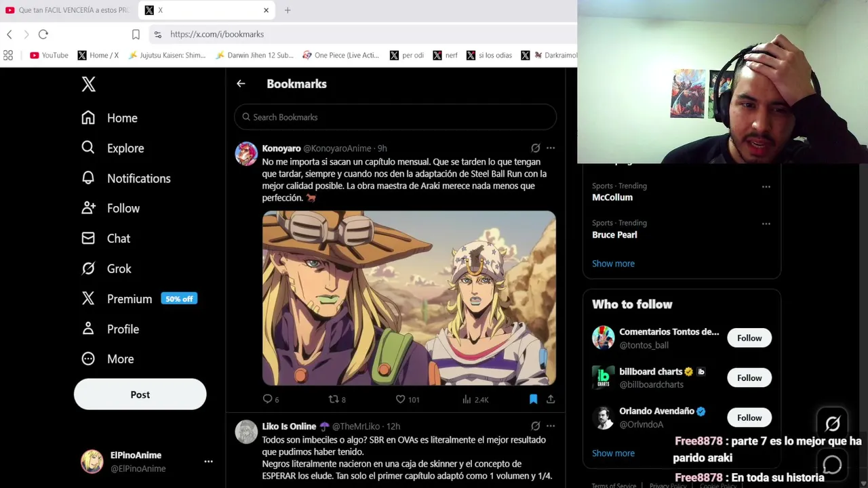This screenshot has height=488, width=868.
Task: Click browser back arrow
Action: [x=9, y=34]
